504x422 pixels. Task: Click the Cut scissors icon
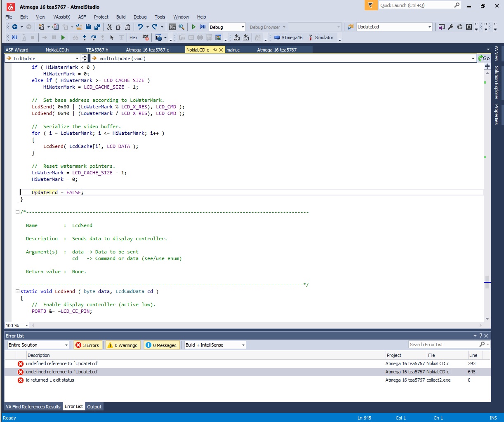(x=110, y=27)
